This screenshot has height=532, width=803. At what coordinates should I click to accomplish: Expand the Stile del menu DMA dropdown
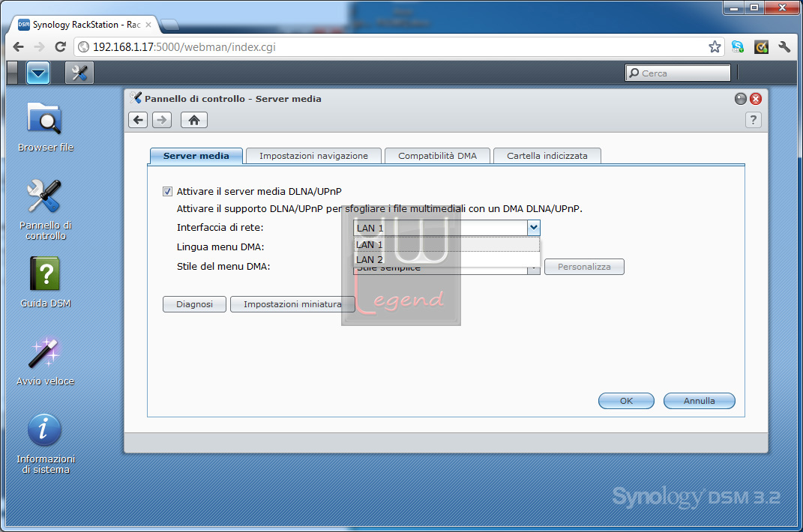[534, 269]
